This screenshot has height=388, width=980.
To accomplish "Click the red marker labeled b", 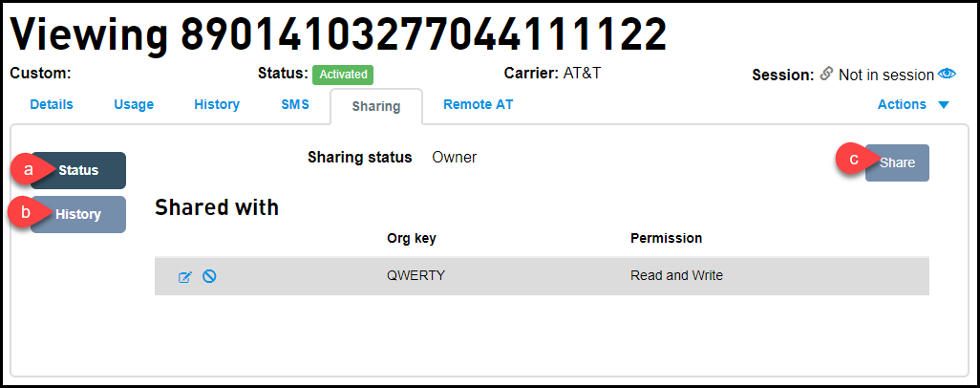I will click(x=27, y=213).
